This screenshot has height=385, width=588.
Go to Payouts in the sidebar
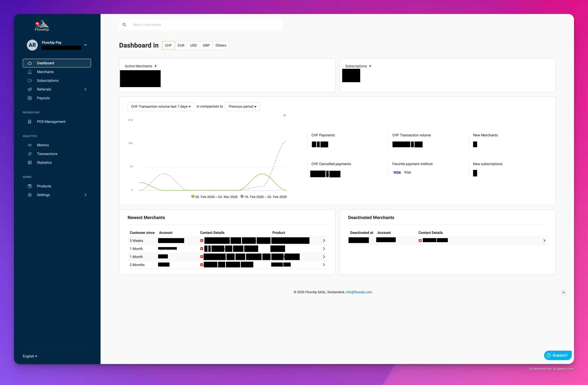pyautogui.click(x=43, y=98)
